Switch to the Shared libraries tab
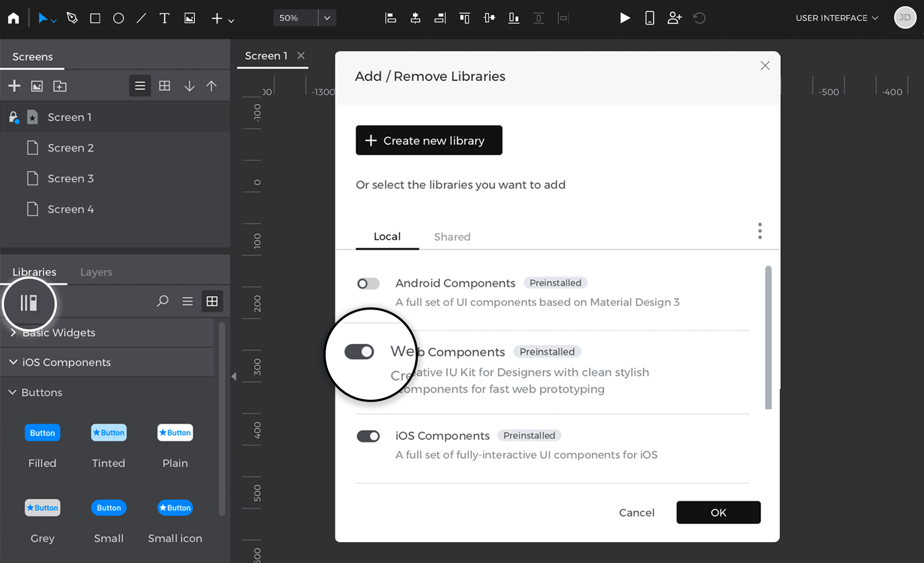 click(x=452, y=237)
